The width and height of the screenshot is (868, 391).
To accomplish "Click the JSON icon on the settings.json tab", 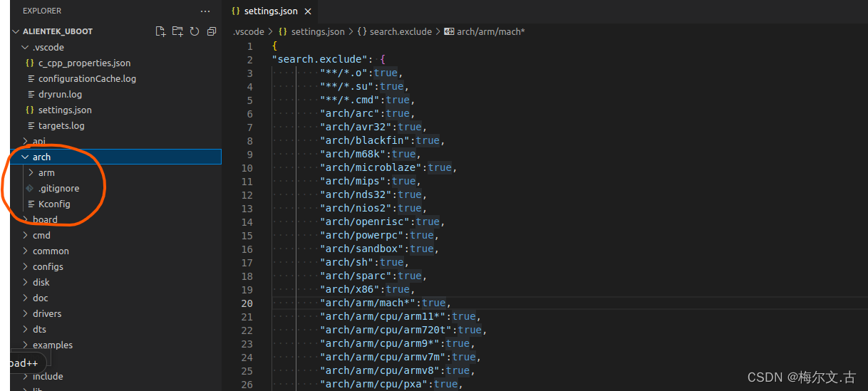I will pyautogui.click(x=236, y=11).
